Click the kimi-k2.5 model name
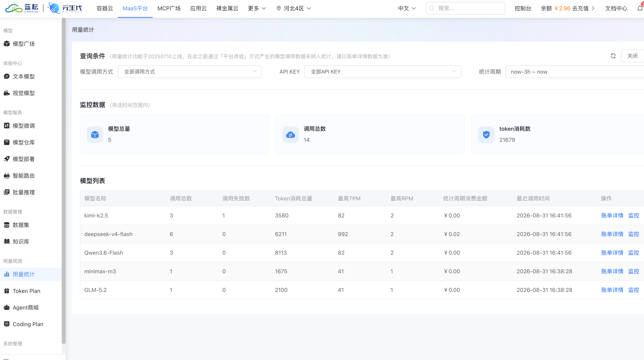Image resolution: width=644 pixels, height=360 pixels. [x=96, y=216]
